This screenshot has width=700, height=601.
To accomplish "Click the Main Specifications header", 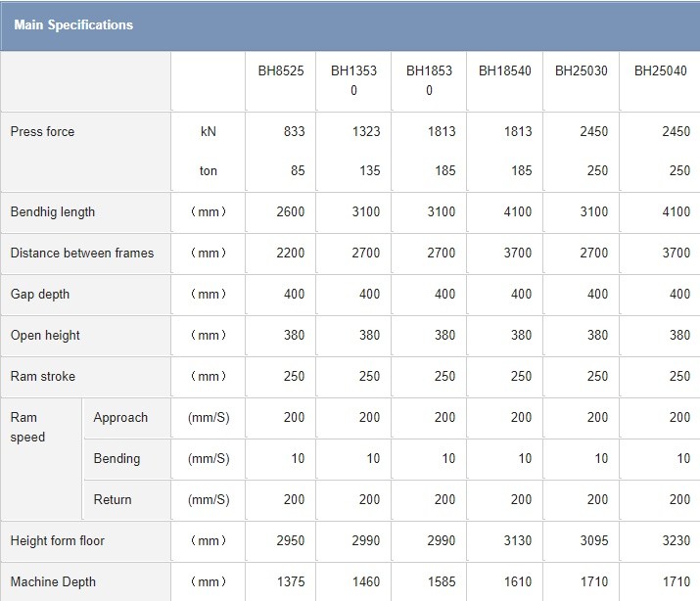I will tap(73, 25).
